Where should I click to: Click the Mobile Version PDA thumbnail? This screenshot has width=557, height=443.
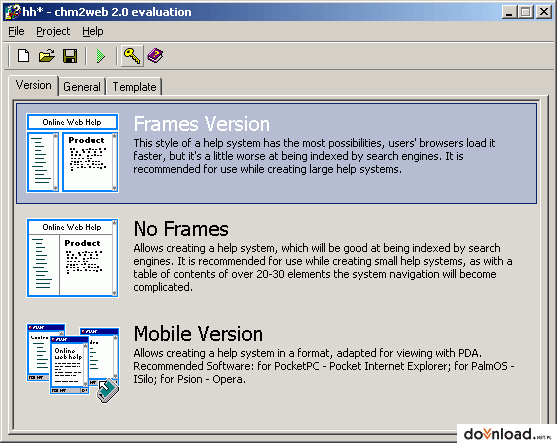coord(73,363)
